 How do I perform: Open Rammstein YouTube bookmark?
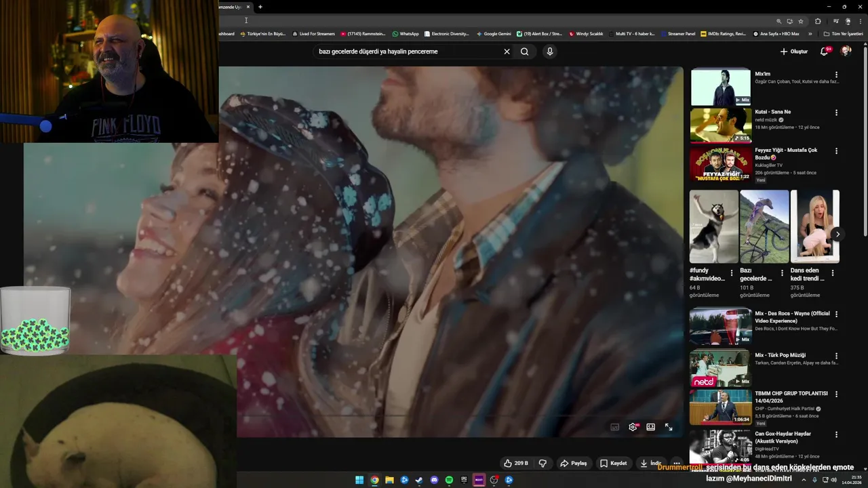pos(363,34)
